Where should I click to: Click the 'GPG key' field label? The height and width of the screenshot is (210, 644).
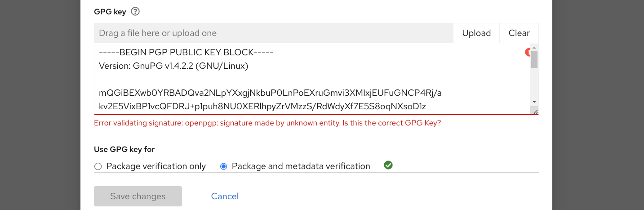click(x=110, y=12)
